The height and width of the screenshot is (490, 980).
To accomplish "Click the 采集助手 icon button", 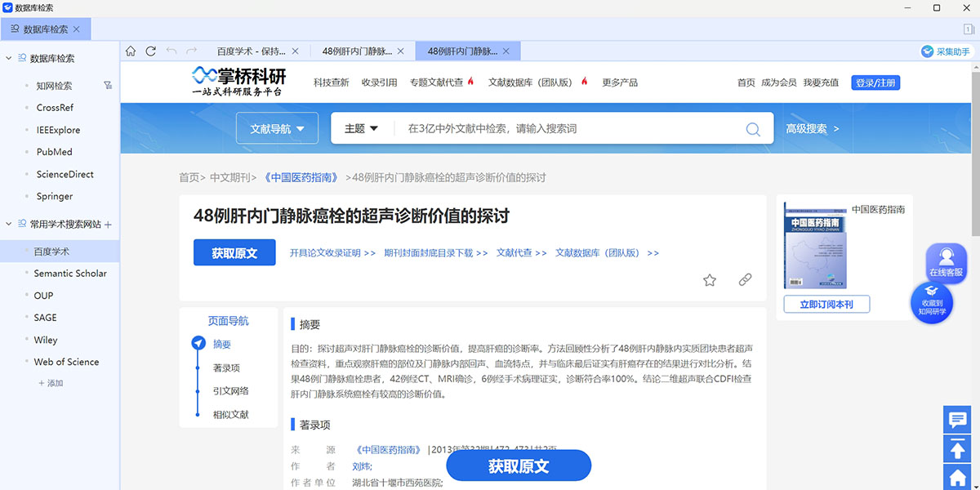I will point(945,51).
